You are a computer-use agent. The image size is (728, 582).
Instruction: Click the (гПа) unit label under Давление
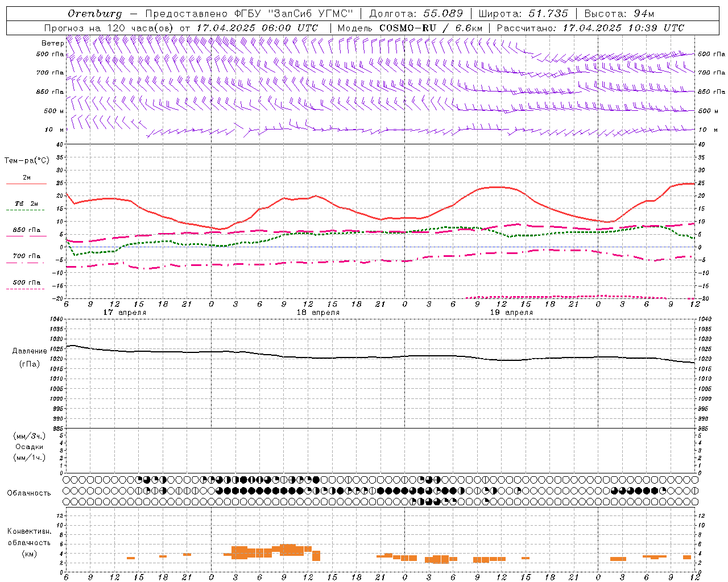30,364
